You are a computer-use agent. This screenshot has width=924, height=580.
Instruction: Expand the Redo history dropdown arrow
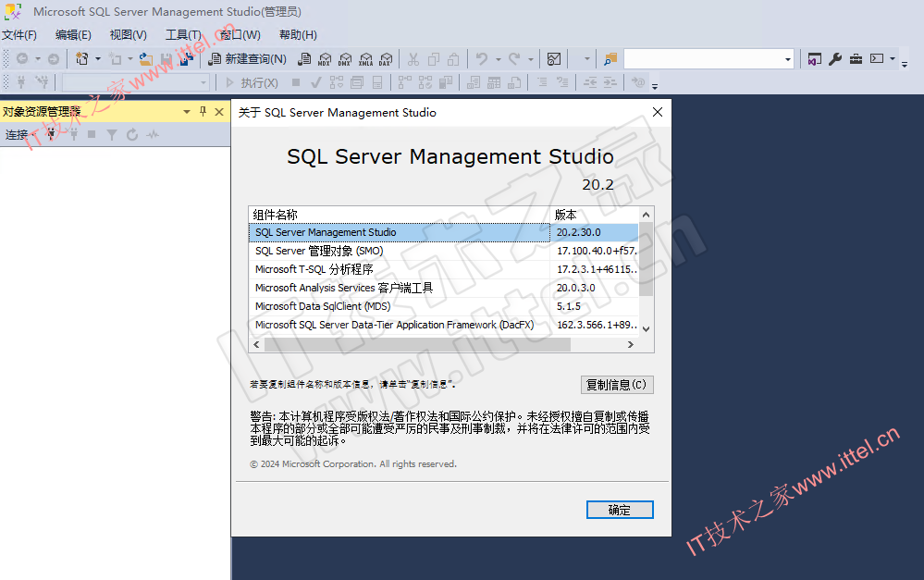(x=530, y=59)
